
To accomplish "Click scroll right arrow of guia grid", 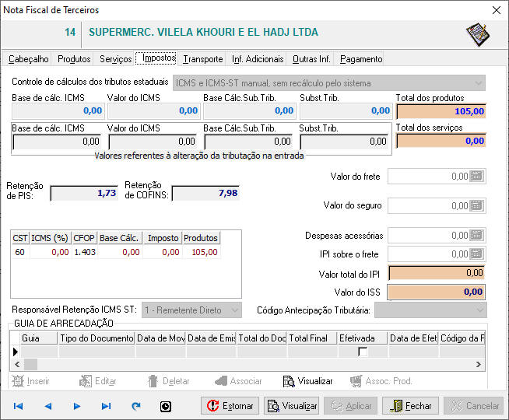I will pyautogui.click(x=479, y=364).
